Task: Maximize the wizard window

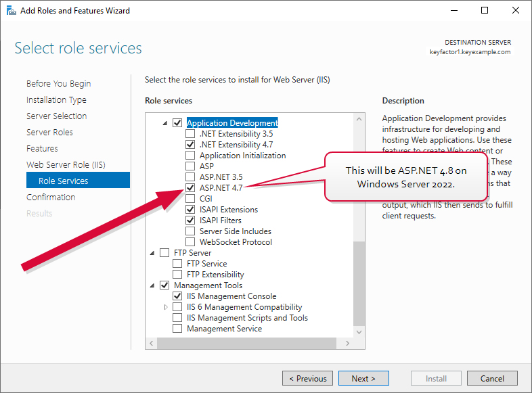Action: (x=485, y=10)
